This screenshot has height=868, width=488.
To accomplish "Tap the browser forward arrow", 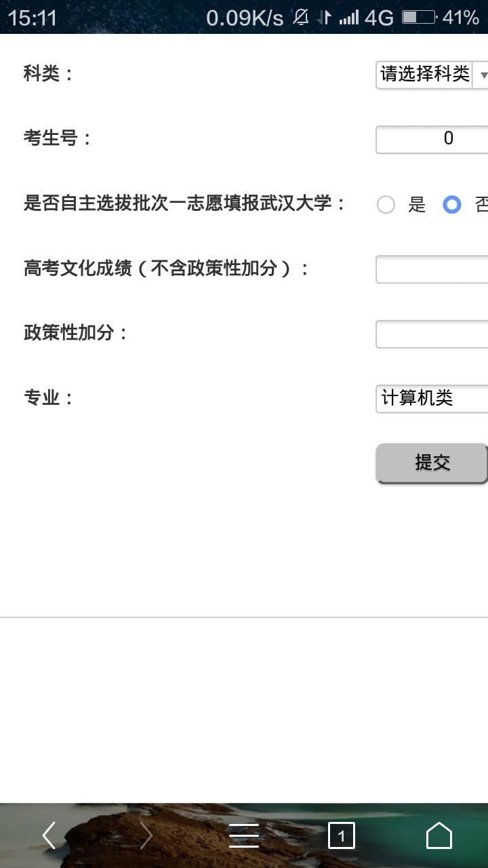I will (x=146, y=835).
